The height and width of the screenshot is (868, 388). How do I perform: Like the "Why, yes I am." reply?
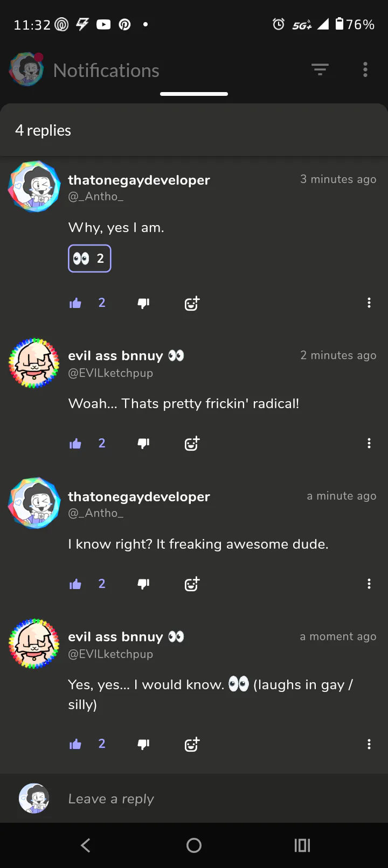[x=75, y=303]
